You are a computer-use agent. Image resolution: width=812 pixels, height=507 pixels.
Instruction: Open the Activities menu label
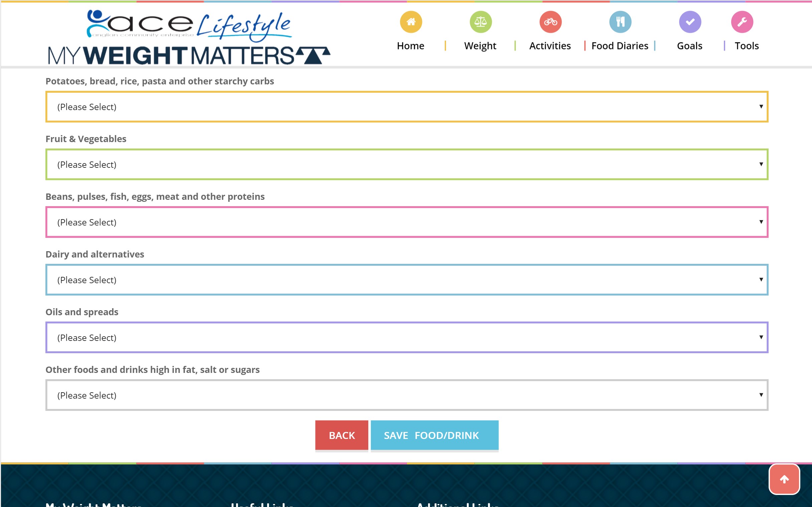coord(550,46)
